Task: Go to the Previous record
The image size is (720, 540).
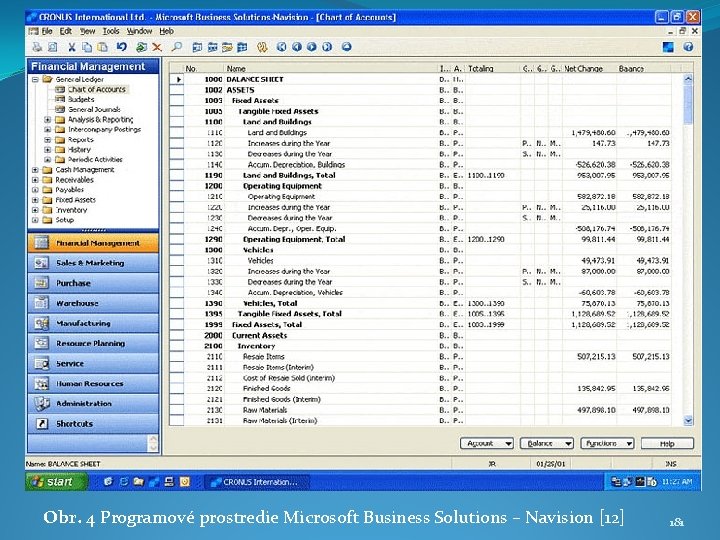Action: tap(297, 47)
